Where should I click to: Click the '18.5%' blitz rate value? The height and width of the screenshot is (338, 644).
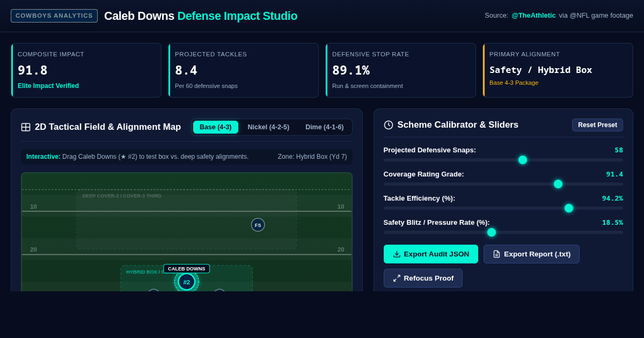pos(612,223)
